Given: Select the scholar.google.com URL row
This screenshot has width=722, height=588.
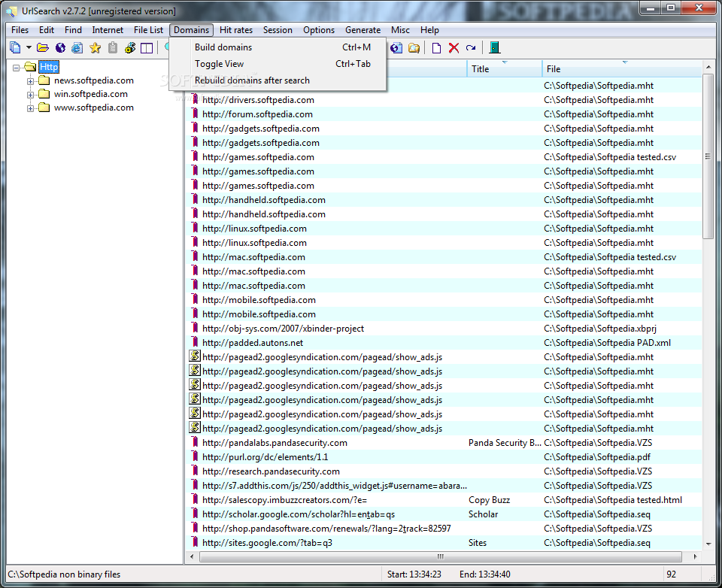Looking at the screenshot, I should click(x=444, y=514).
